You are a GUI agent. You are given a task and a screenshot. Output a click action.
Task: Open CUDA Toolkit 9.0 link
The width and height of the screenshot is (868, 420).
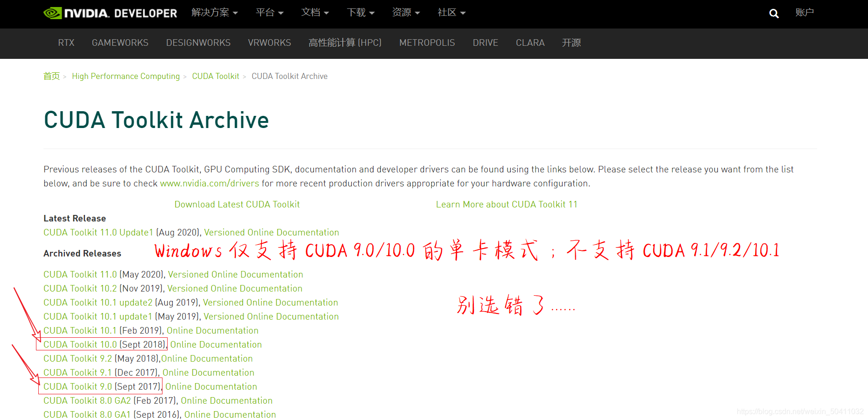(x=78, y=386)
